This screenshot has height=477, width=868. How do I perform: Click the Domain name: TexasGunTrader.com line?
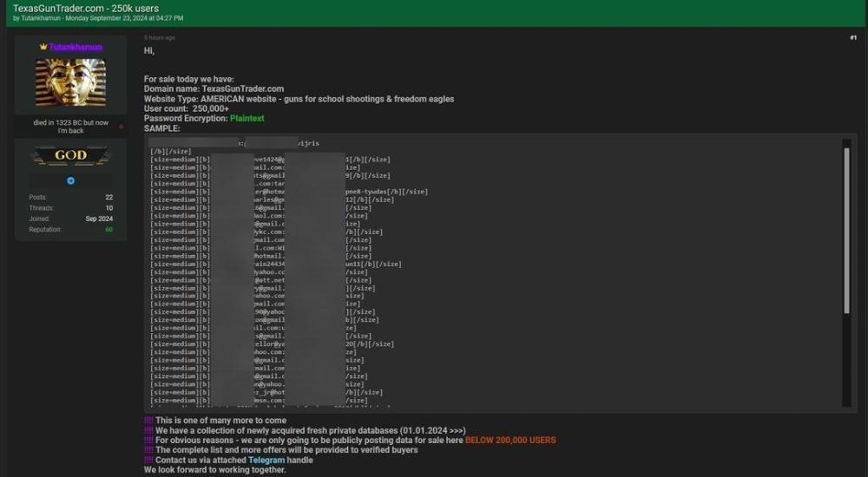coord(214,88)
